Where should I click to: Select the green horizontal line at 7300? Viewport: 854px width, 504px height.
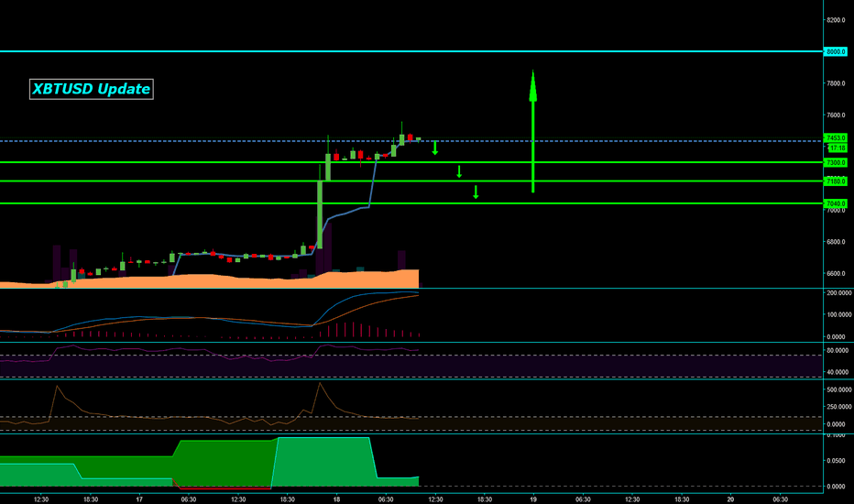[411, 162]
